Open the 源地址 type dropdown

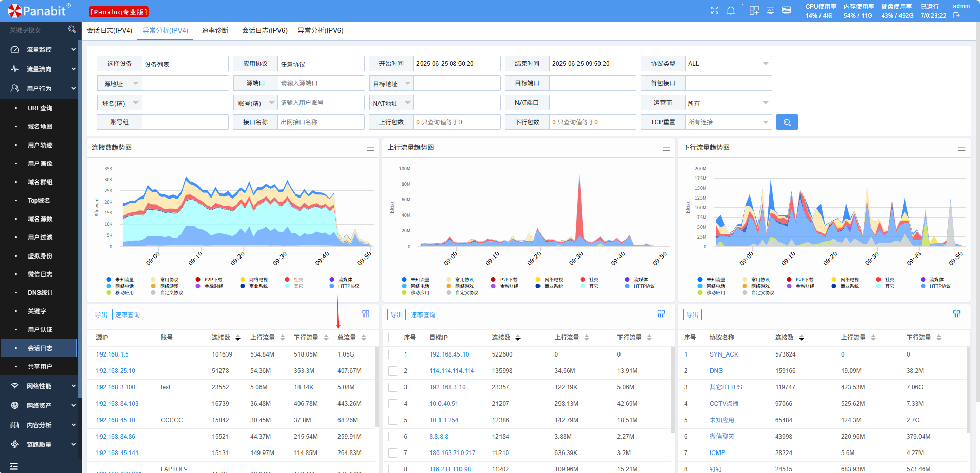tap(119, 83)
